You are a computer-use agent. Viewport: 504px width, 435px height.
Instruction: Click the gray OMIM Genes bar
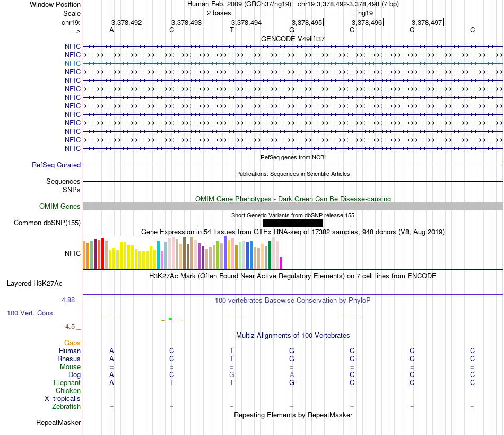[x=293, y=206]
